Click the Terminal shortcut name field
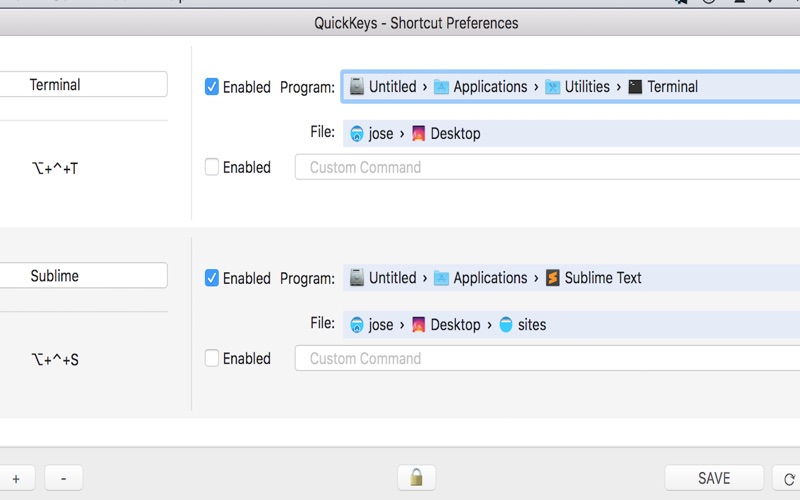 coord(83,84)
